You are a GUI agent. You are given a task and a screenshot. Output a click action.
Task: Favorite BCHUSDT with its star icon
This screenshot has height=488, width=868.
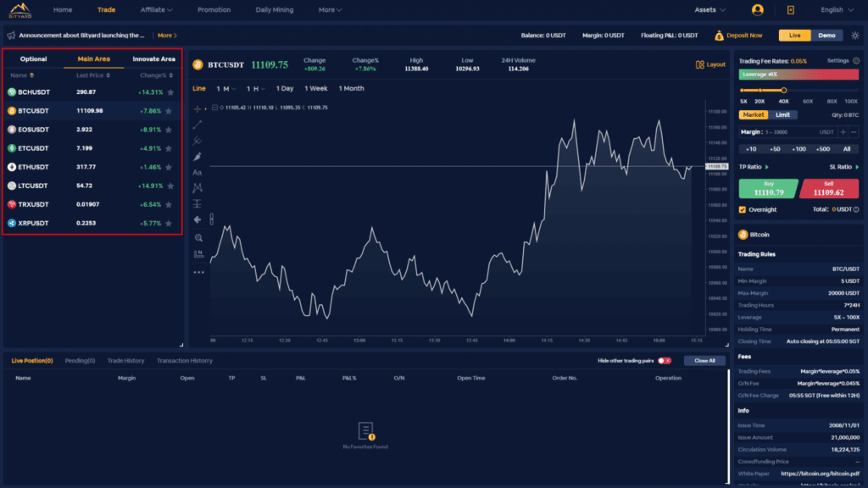coord(170,92)
